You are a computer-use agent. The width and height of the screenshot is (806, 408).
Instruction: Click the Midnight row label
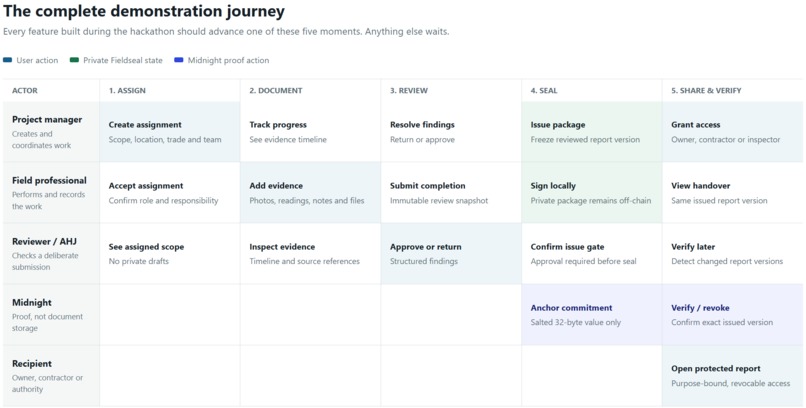[x=51, y=314]
